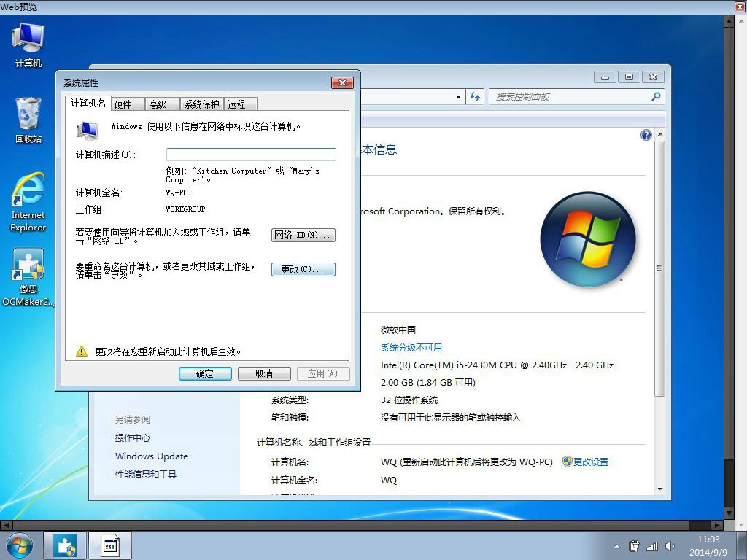Open the network signal tray icon
Screen dimensions: 747x560
[651, 546]
